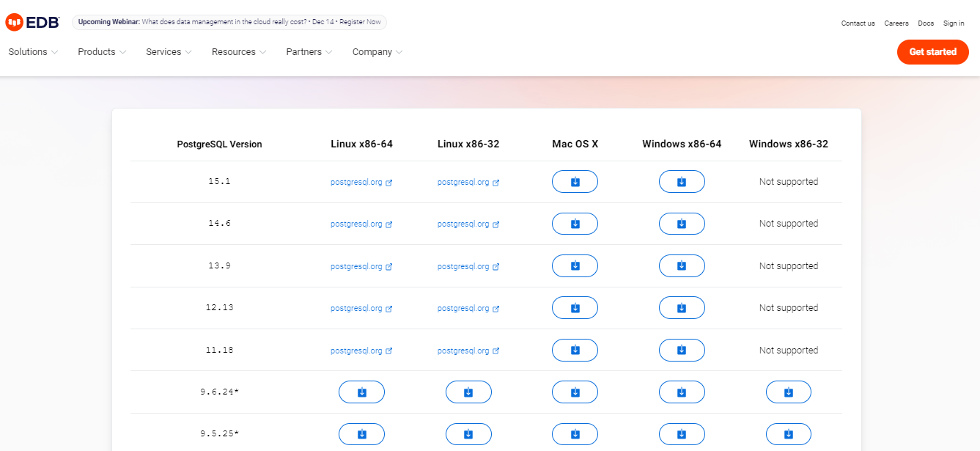Image resolution: width=980 pixels, height=451 pixels.
Task: Download PostgreSQL 11.18 for Mac OS X
Action: pyautogui.click(x=575, y=351)
